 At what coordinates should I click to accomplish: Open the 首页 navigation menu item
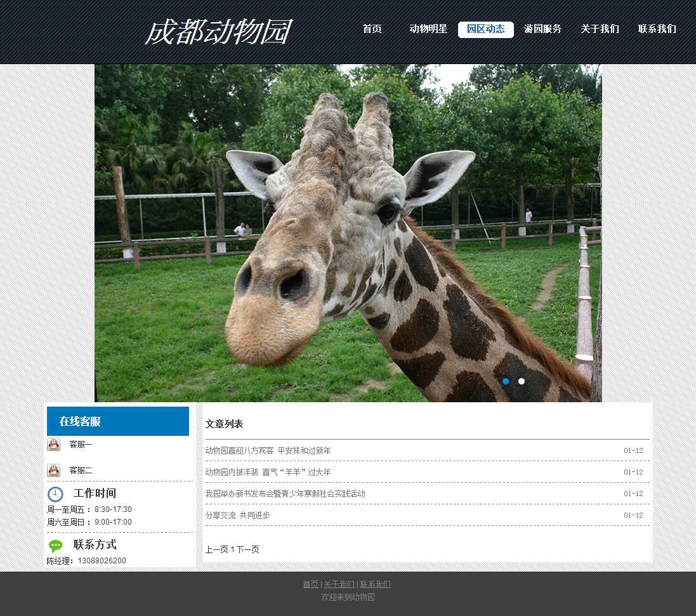point(372,29)
